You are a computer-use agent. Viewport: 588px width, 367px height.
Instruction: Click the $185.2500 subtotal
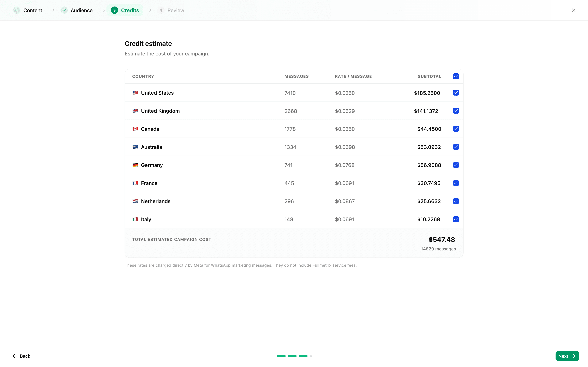click(x=427, y=93)
